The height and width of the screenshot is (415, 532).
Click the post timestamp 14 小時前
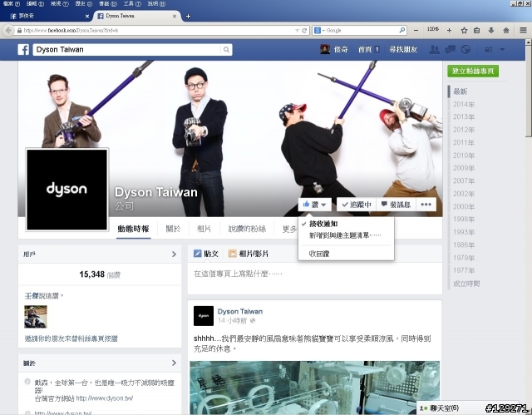232,321
